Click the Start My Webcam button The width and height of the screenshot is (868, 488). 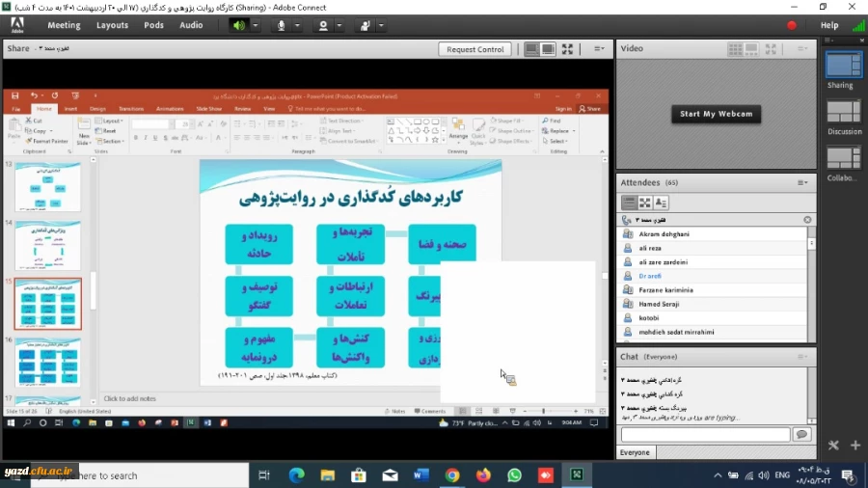(716, 114)
